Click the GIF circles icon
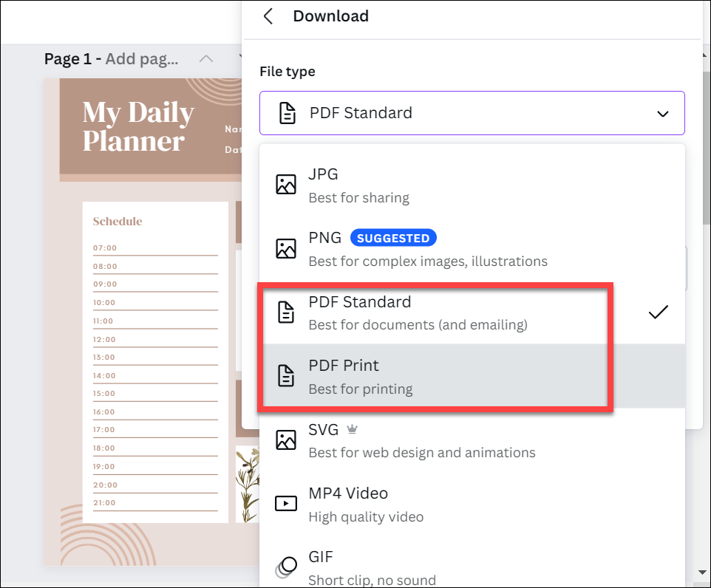The image size is (711, 588). [x=286, y=567]
